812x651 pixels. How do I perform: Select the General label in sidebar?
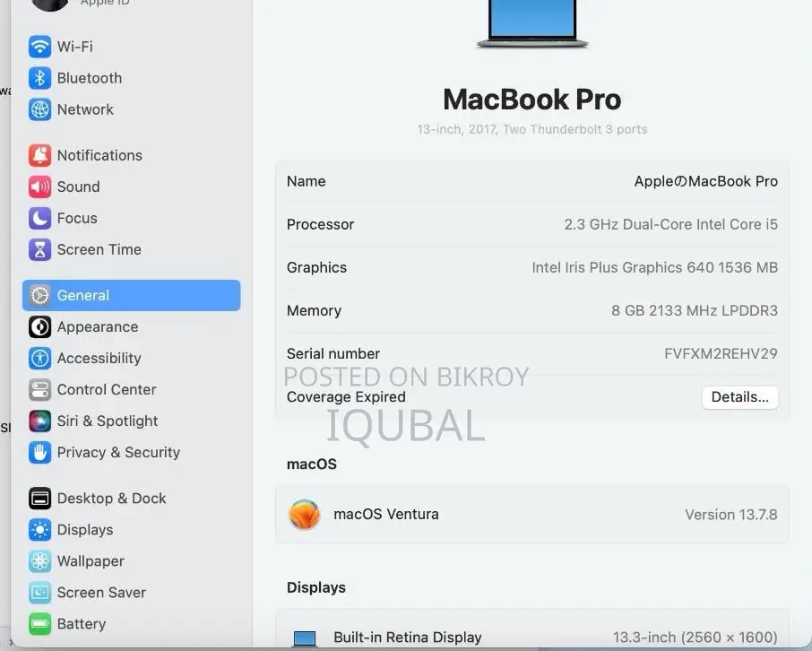pyautogui.click(x=83, y=295)
